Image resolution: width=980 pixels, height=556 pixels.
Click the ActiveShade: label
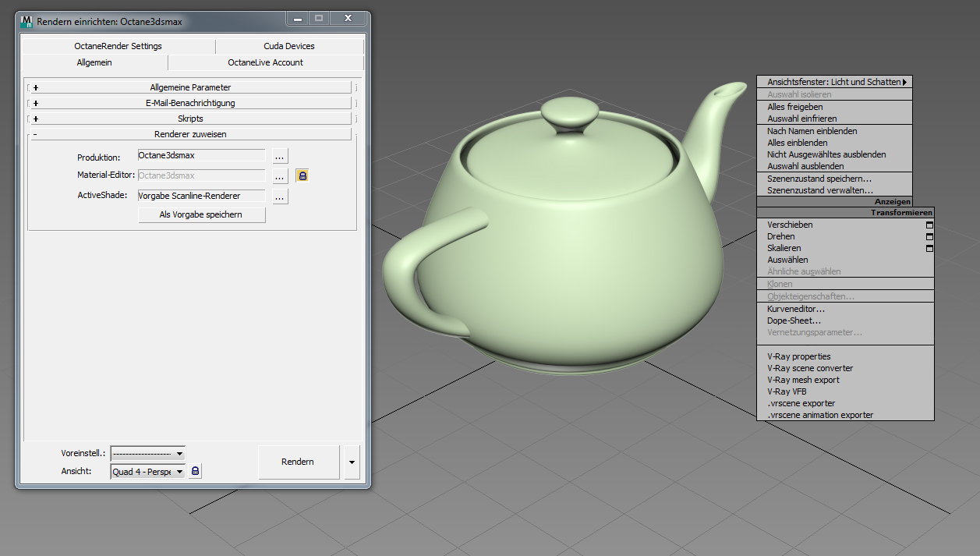click(102, 195)
